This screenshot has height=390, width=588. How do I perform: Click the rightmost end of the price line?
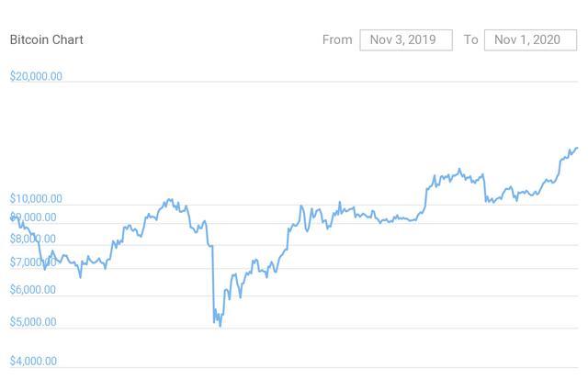[576, 148]
